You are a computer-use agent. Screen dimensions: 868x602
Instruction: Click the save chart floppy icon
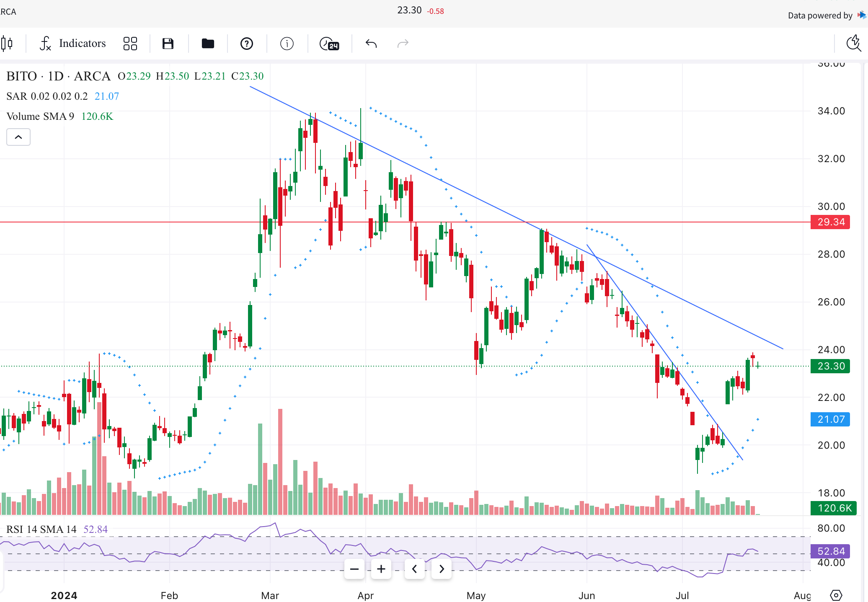(168, 44)
